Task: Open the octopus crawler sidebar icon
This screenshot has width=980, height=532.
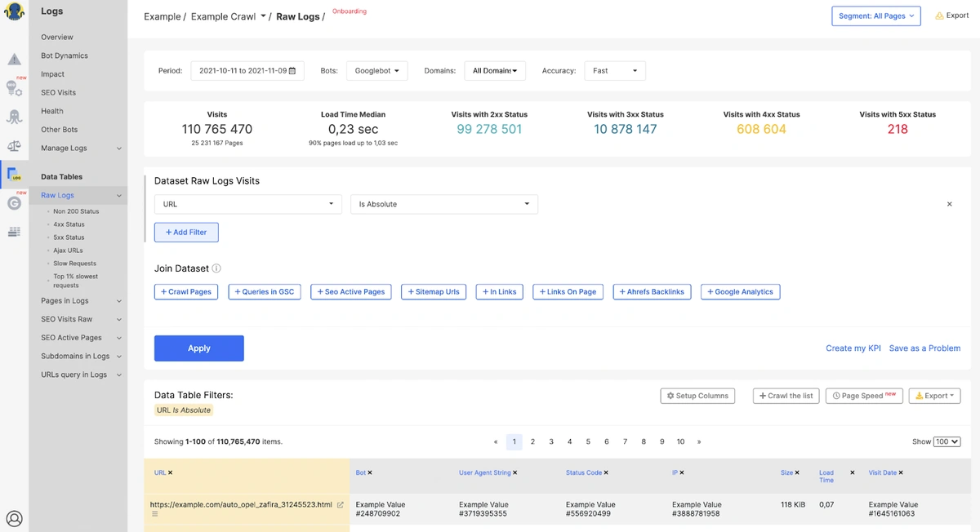Action: click(14, 117)
